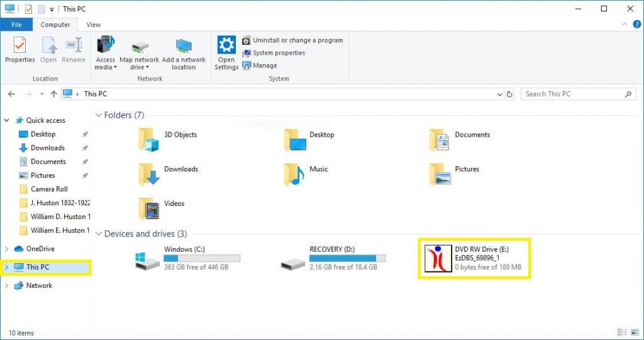
Task: Go forward with the right arrow
Action: [28, 94]
